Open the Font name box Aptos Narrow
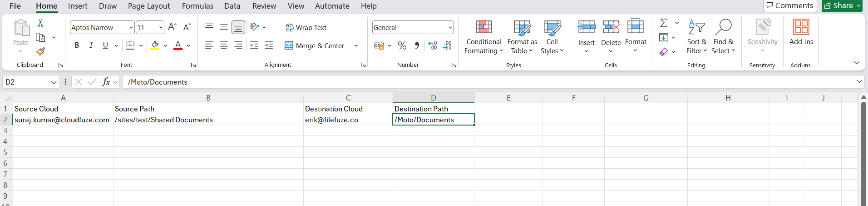868x206 pixels. [x=102, y=27]
